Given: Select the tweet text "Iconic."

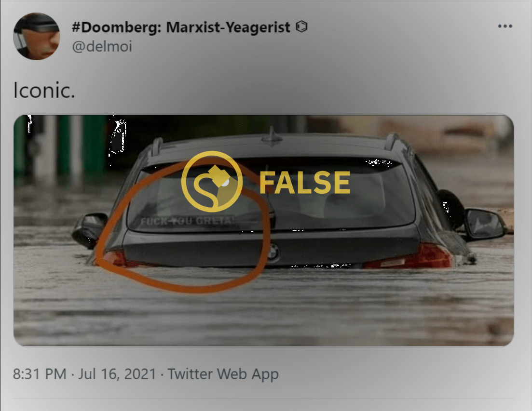Looking at the screenshot, I should (44, 90).
